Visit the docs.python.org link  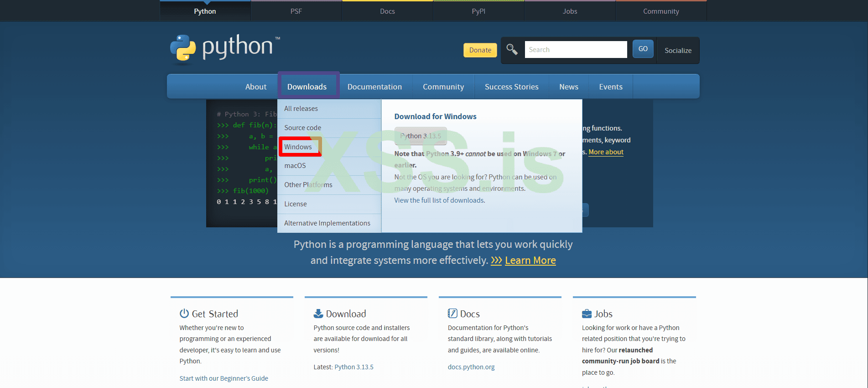point(471,367)
